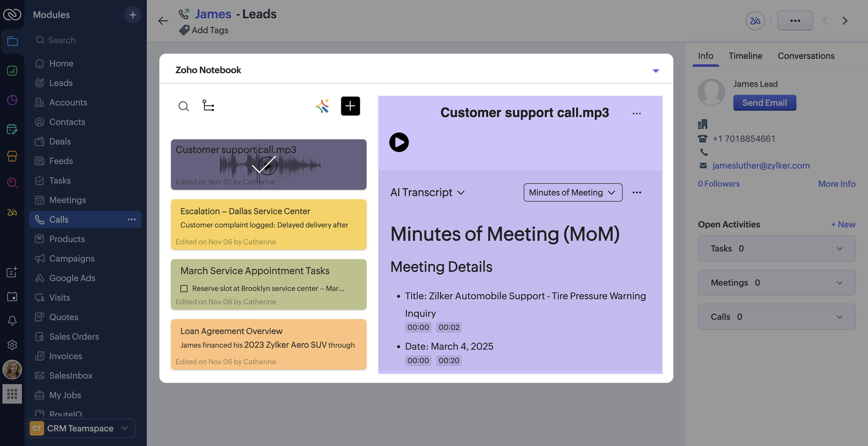Click the Zia icon in the top header
Viewport: 868px width, 446px height.
tap(755, 20)
